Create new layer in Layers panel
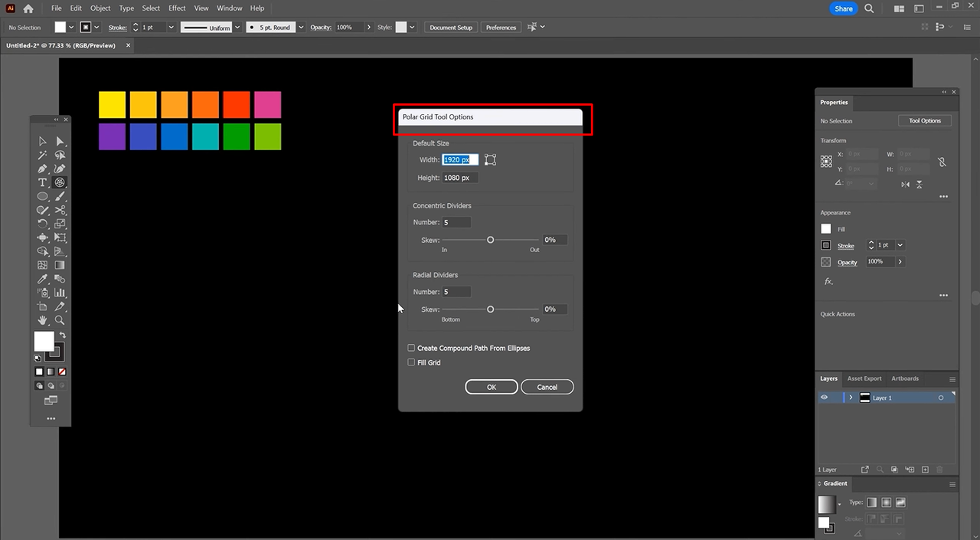 tap(925, 470)
